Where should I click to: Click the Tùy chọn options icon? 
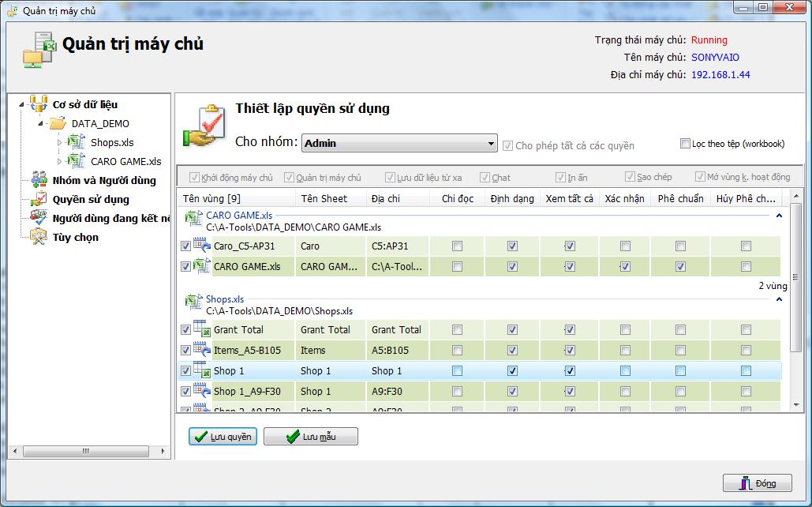[39, 237]
